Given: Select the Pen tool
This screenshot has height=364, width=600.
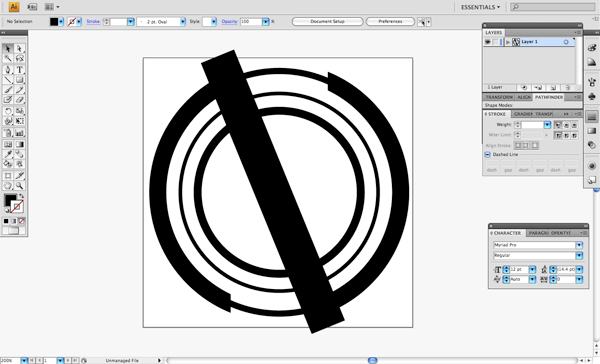Looking at the screenshot, I should (8, 70).
